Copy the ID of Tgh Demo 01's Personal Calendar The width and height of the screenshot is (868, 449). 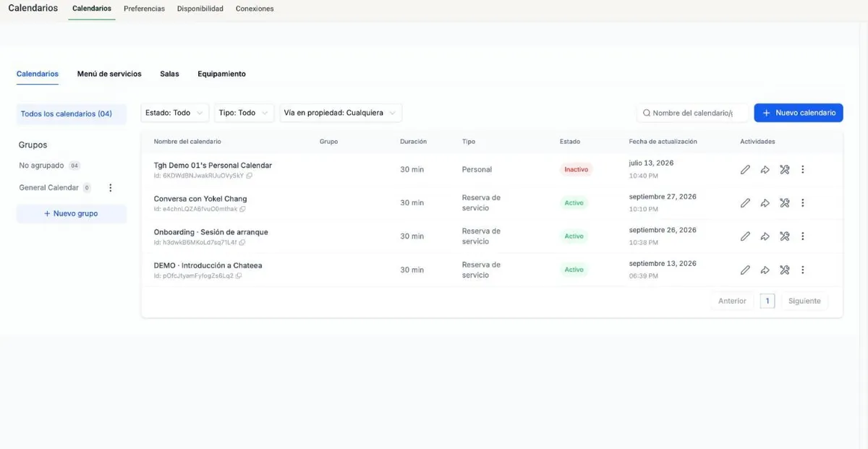[250, 176]
